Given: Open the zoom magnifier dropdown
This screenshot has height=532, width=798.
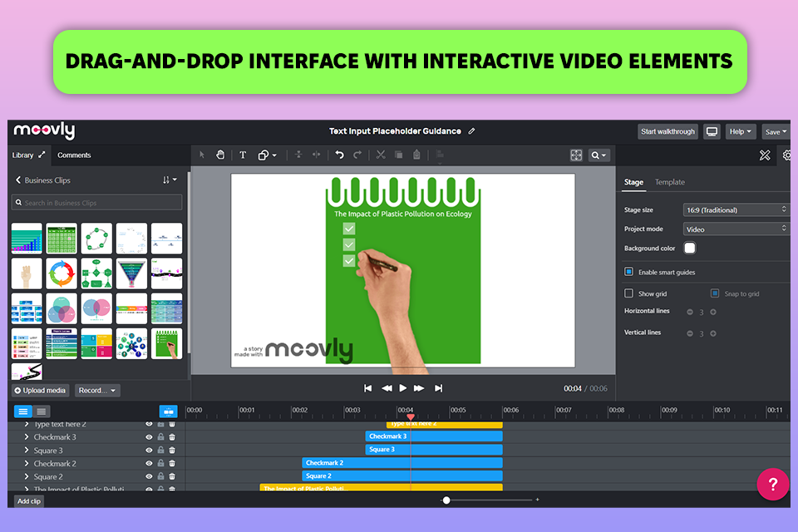Looking at the screenshot, I should pos(599,155).
